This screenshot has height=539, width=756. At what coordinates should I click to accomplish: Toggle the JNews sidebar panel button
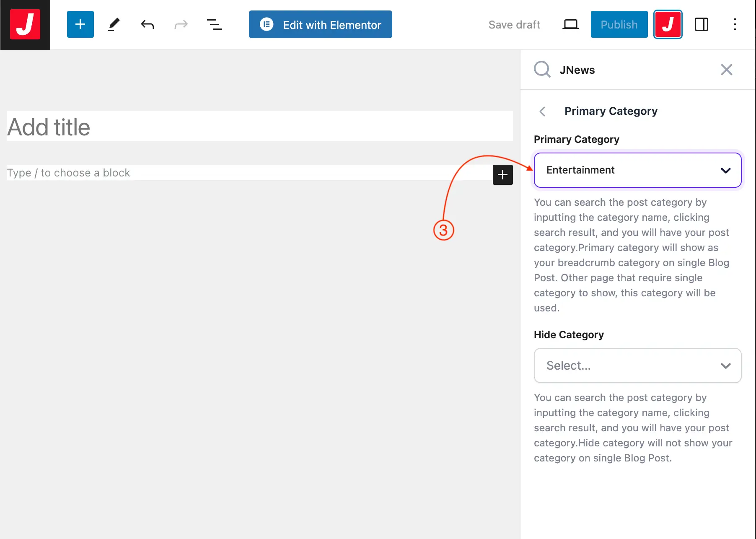[668, 25]
